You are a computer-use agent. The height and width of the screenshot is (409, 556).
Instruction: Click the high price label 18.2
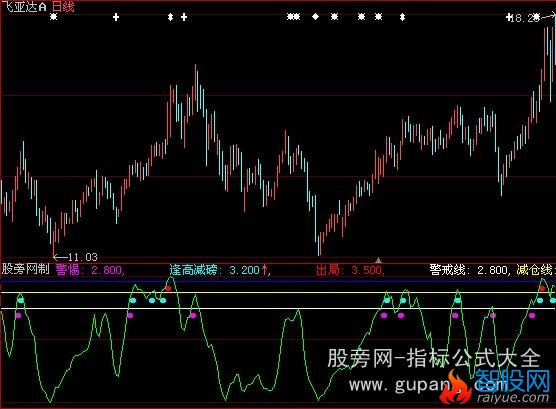(x=524, y=18)
